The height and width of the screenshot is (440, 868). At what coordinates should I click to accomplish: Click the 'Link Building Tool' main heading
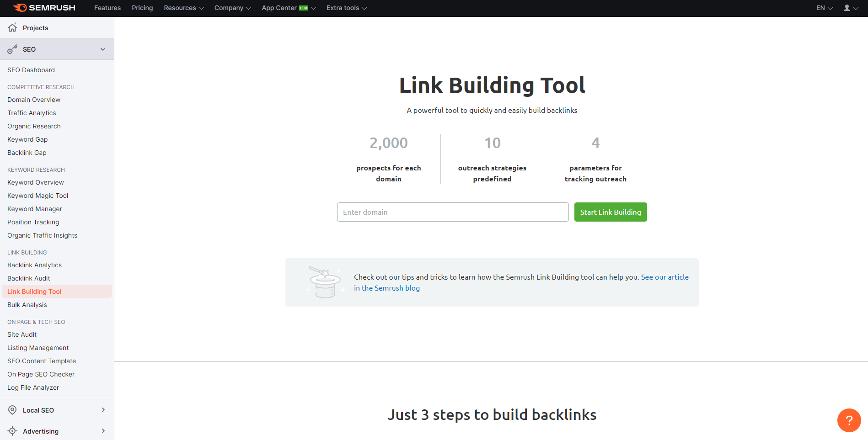coord(492,85)
